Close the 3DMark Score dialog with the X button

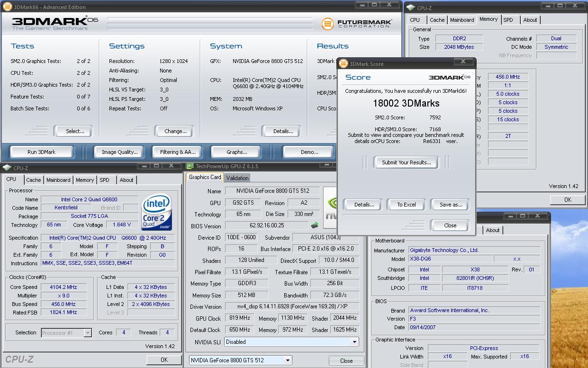(x=463, y=62)
